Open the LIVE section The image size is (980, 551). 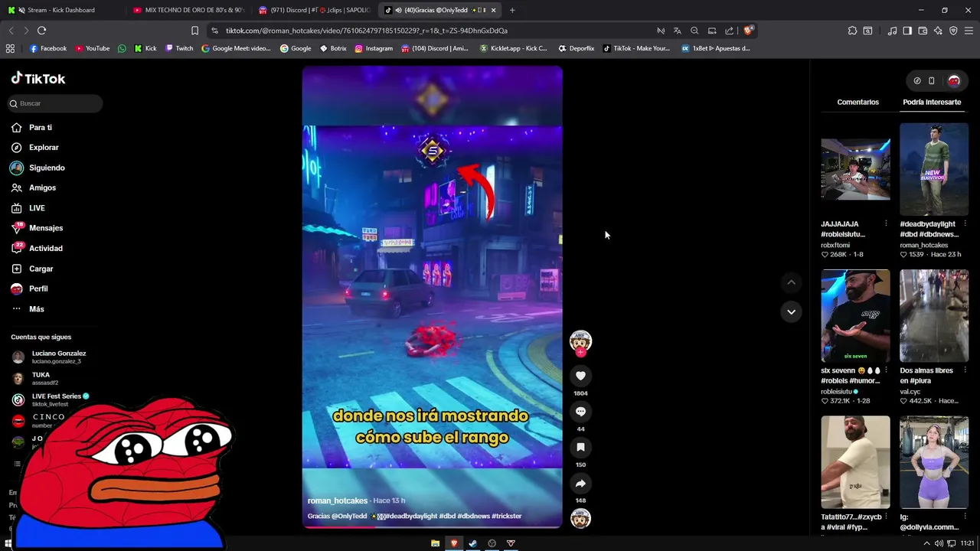coord(28,208)
